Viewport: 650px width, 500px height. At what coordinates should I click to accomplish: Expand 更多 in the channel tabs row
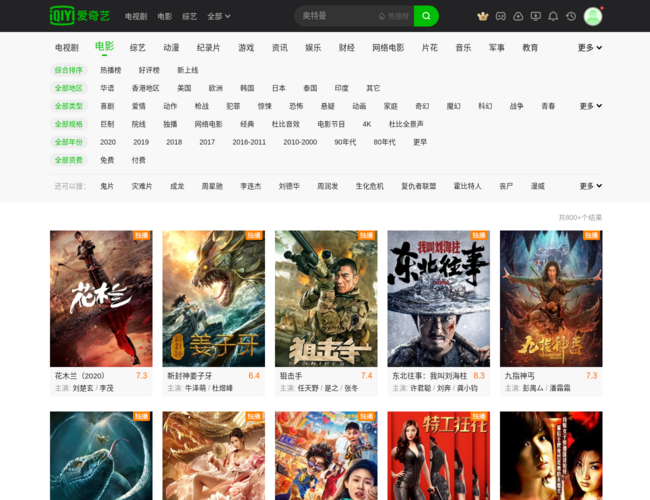[x=589, y=48]
